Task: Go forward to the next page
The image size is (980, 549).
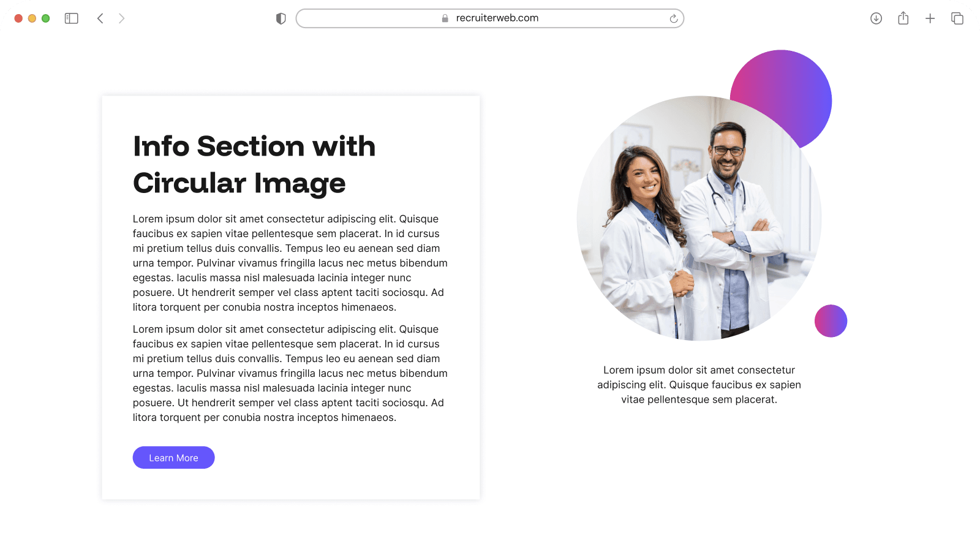Action: tap(121, 18)
